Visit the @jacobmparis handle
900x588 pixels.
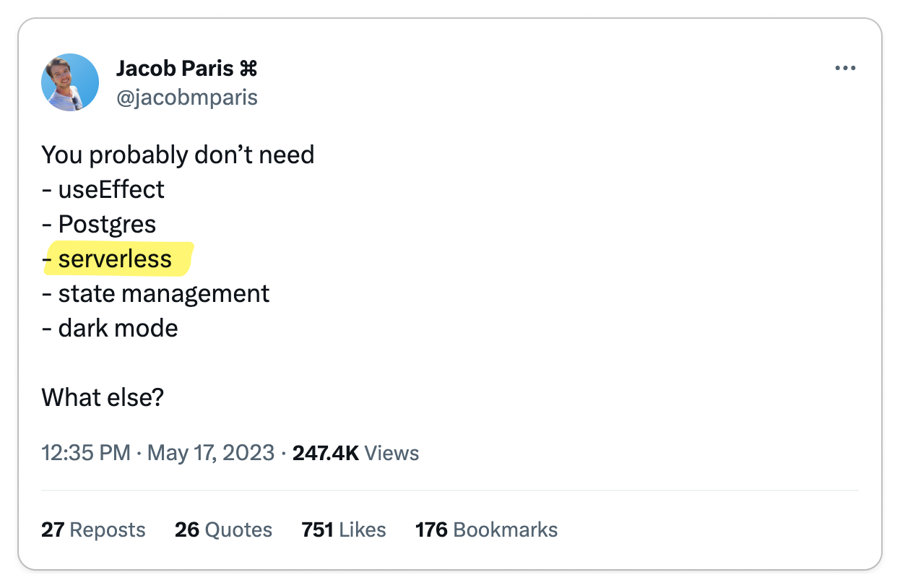pos(187,97)
